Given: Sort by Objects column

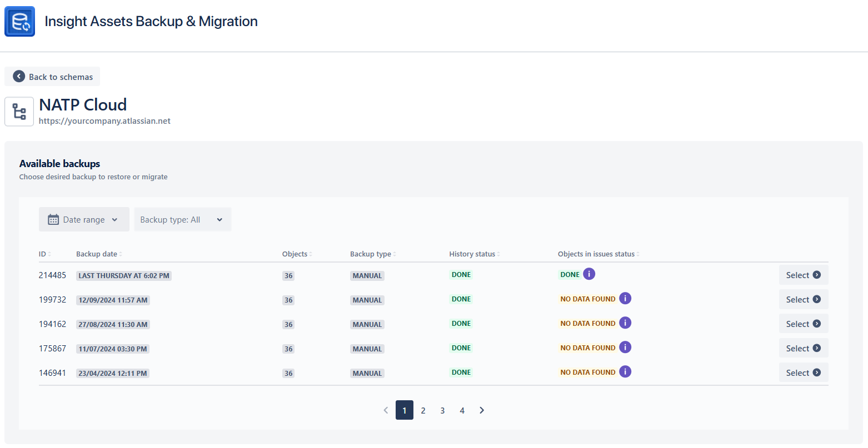Looking at the screenshot, I should 297,254.
